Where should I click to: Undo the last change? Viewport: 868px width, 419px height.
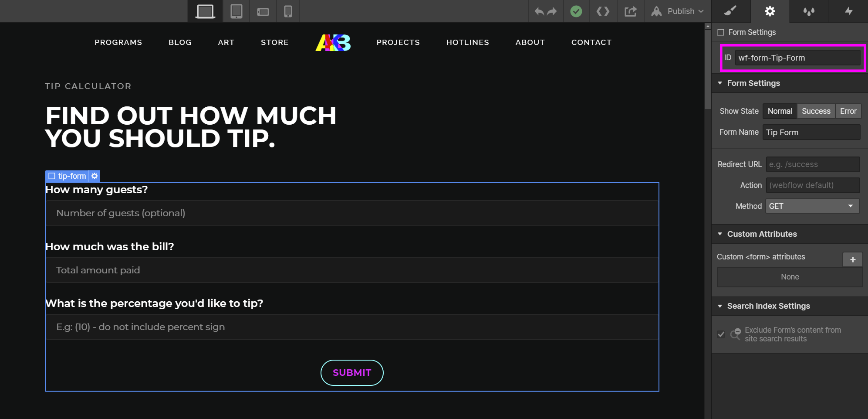point(539,11)
